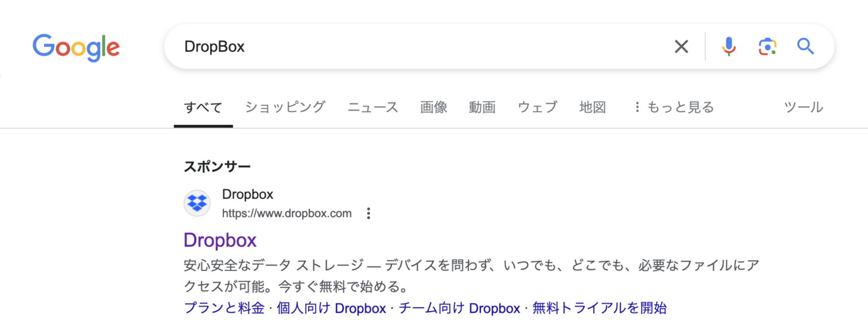Switch to the ニュース (News) tab
Screen dimensions: 868x328
372,107
